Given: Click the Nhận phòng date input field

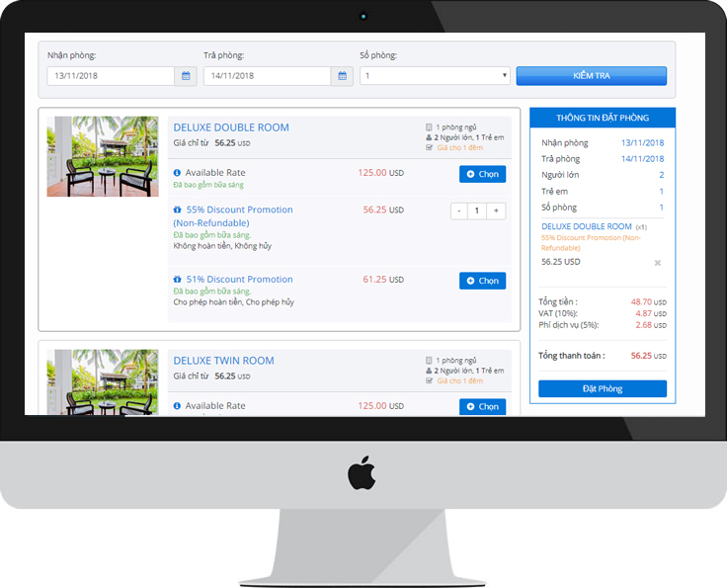Looking at the screenshot, I should tap(111, 76).
